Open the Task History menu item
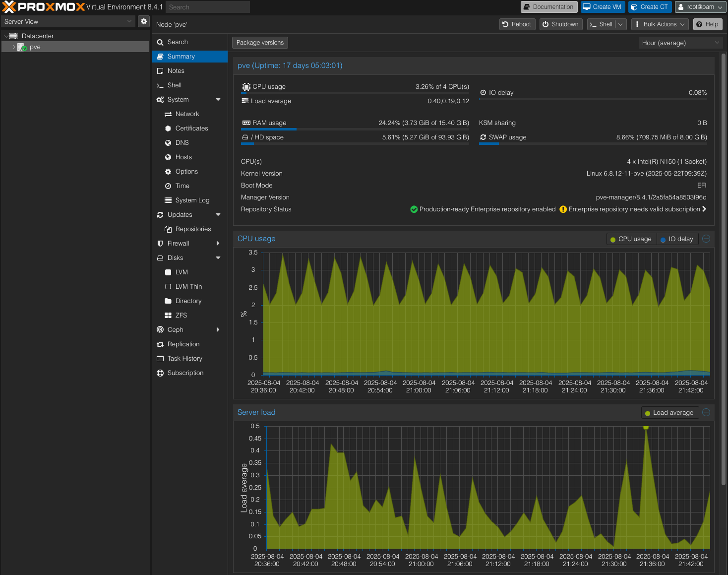Viewport: 728px width, 575px height. pyautogui.click(x=190, y=359)
